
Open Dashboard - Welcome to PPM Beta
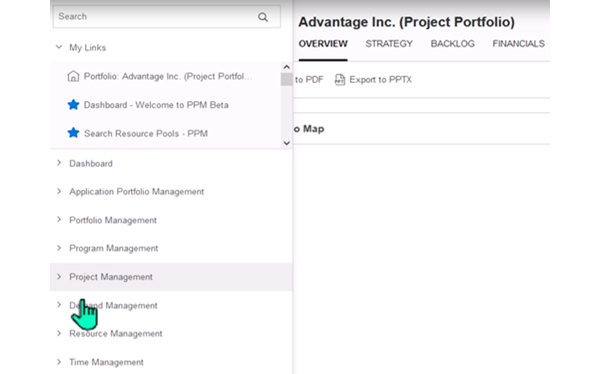(x=156, y=105)
